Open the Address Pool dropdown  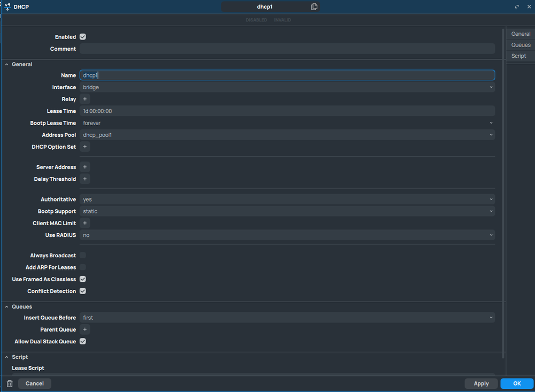click(x=491, y=135)
